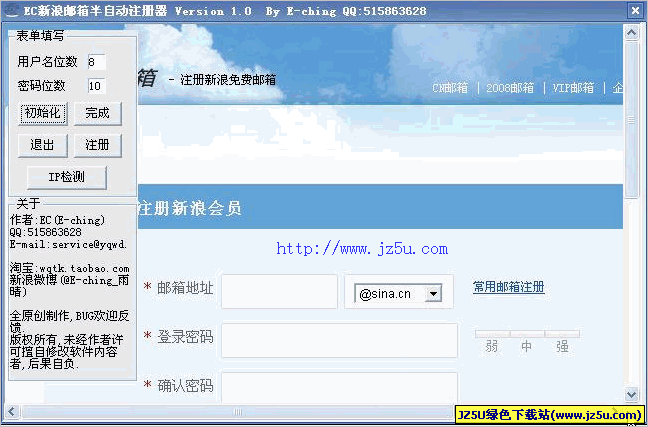Click the 注册 button

(98, 145)
